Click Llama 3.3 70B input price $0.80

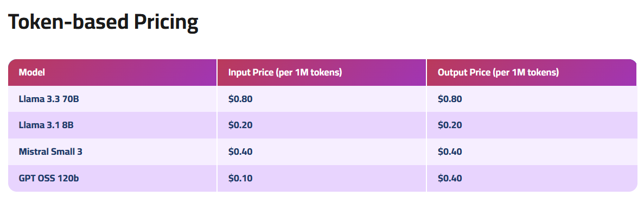pyautogui.click(x=240, y=99)
